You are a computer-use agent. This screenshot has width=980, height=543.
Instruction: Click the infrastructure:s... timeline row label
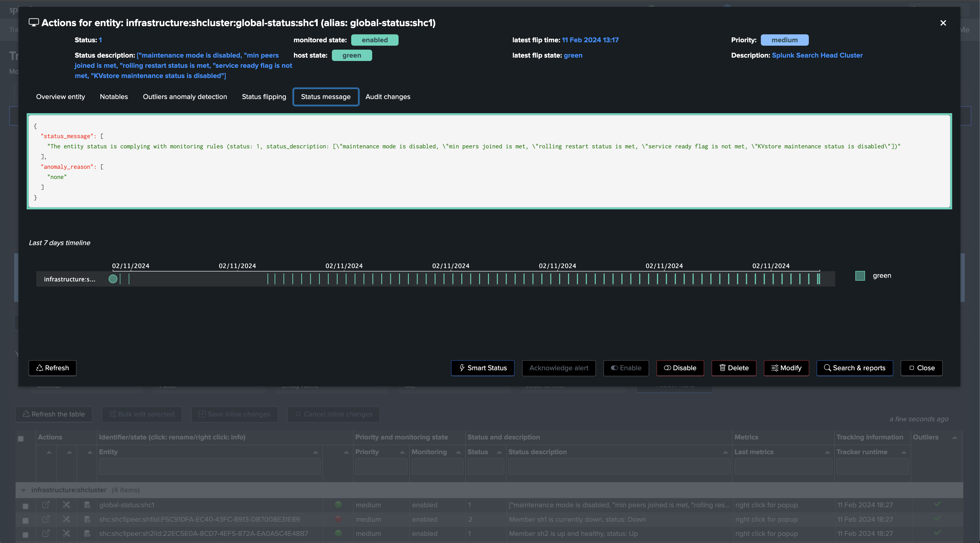(70, 279)
